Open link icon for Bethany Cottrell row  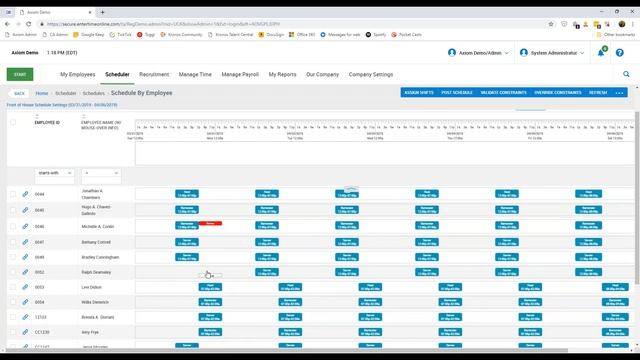pos(25,242)
